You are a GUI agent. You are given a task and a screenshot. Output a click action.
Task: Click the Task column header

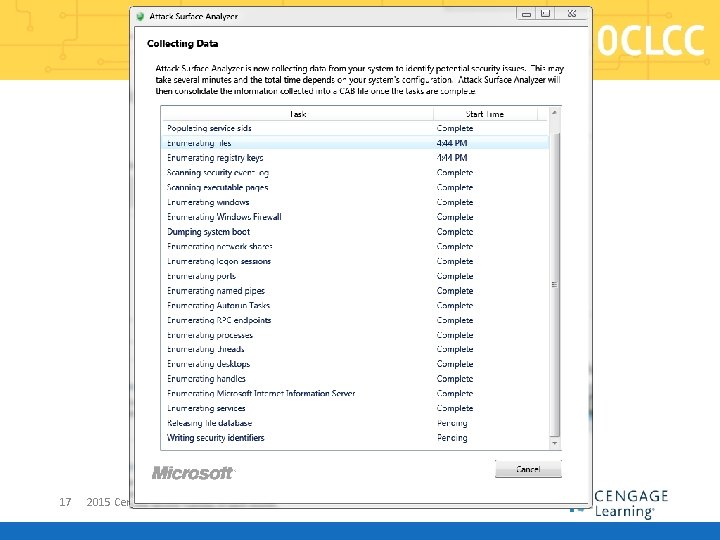click(x=298, y=114)
